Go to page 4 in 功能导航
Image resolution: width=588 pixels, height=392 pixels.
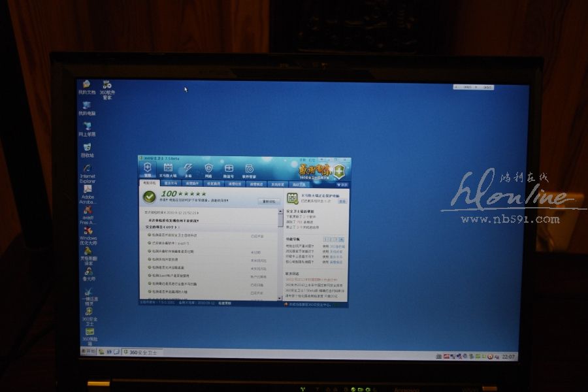click(x=341, y=239)
